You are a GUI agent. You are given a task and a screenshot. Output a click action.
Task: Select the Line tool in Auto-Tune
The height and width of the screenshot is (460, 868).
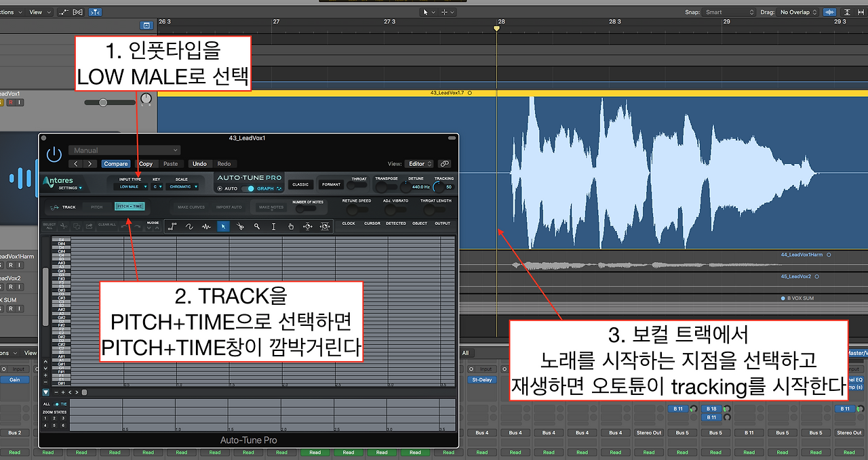tap(173, 226)
